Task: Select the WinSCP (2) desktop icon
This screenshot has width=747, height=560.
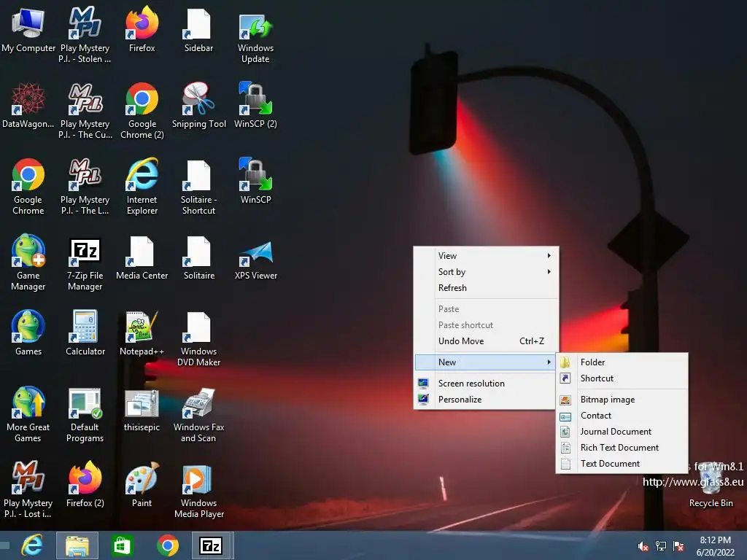Action: tap(255, 105)
